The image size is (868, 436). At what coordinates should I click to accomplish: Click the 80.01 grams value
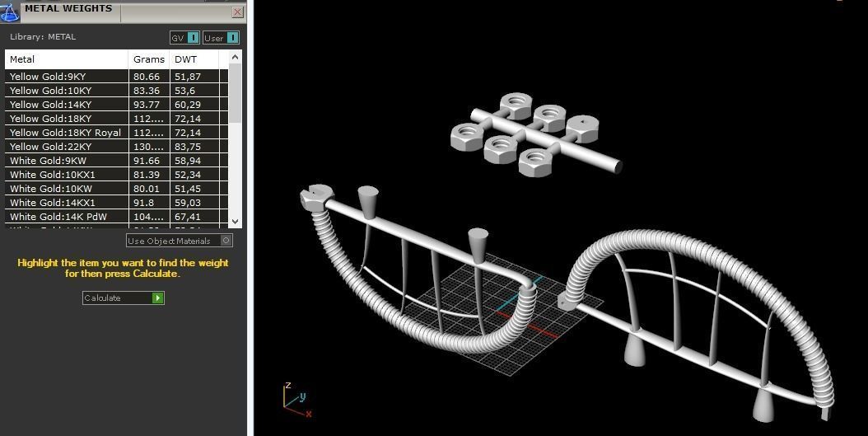[x=147, y=189]
